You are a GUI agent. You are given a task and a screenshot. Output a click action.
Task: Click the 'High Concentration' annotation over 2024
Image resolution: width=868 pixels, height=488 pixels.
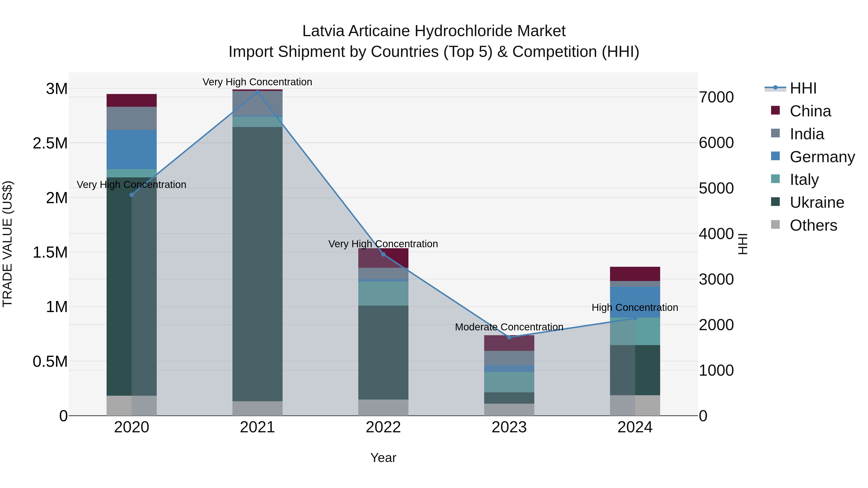click(x=635, y=308)
